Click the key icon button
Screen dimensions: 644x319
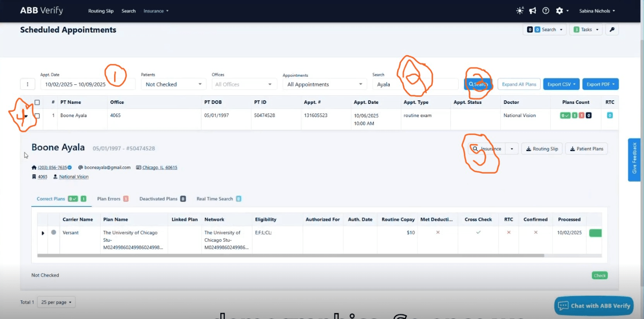point(612,29)
